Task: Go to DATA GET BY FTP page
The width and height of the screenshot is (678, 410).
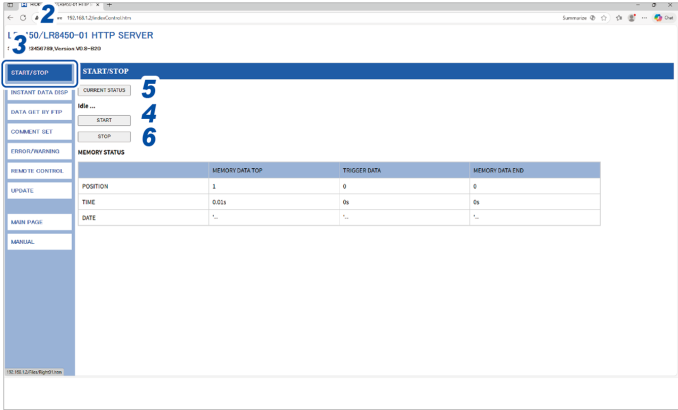Action: tap(38, 112)
